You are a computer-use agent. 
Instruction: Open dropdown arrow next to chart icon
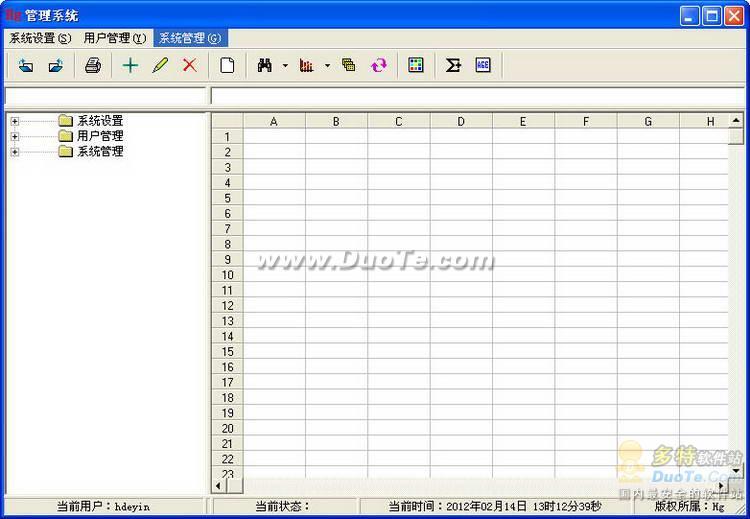click(327, 66)
